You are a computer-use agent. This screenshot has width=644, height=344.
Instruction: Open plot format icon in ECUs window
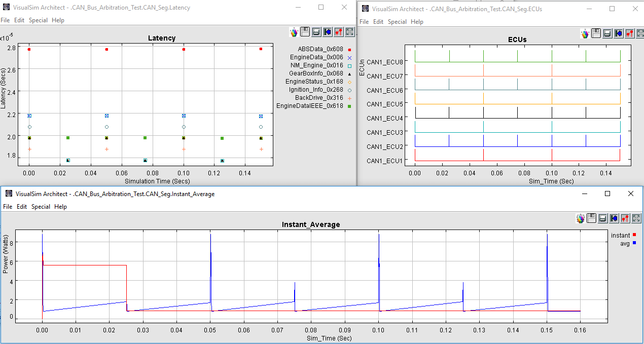pyautogui.click(x=630, y=33)
